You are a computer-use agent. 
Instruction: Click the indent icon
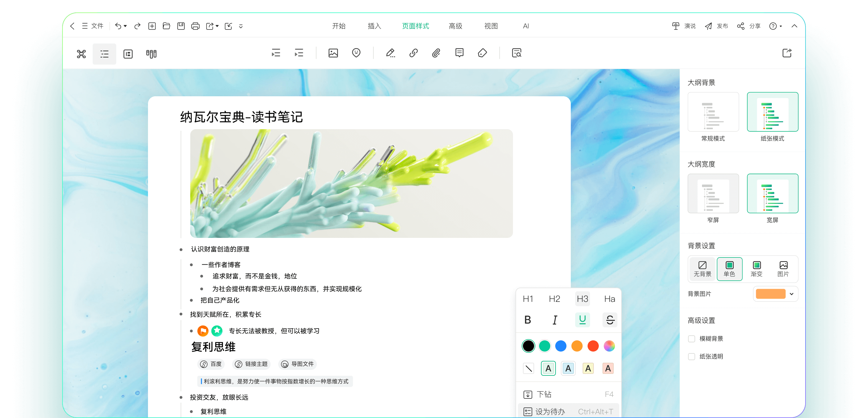pyautogui.click(x=299, y=53)
